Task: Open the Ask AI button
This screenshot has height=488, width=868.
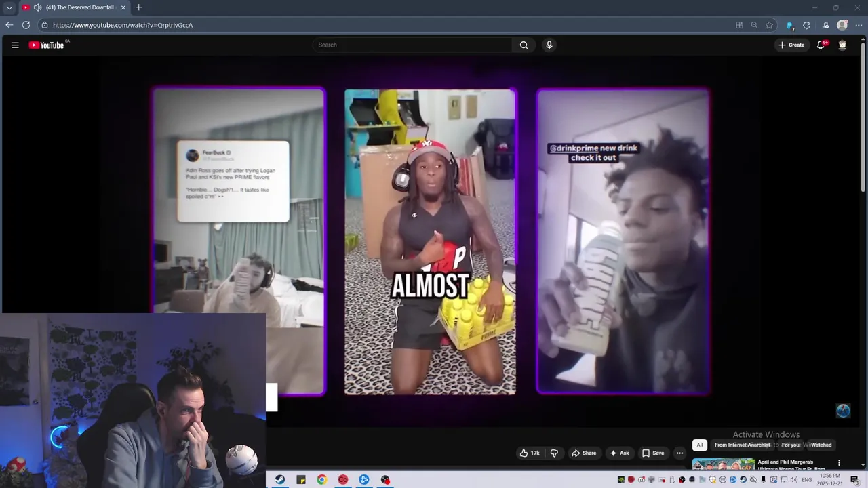Action: click(x=619, y=453)
